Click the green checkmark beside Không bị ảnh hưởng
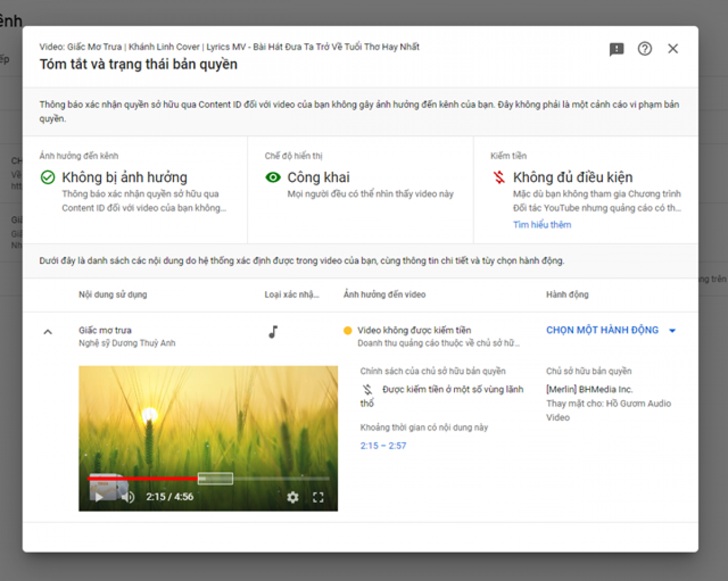 coord(47,177)
